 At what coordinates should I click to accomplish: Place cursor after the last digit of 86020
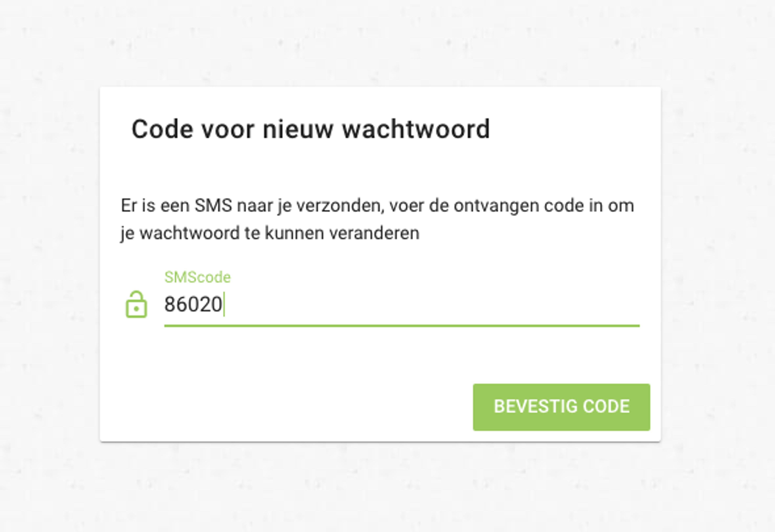tap(223, 304)
